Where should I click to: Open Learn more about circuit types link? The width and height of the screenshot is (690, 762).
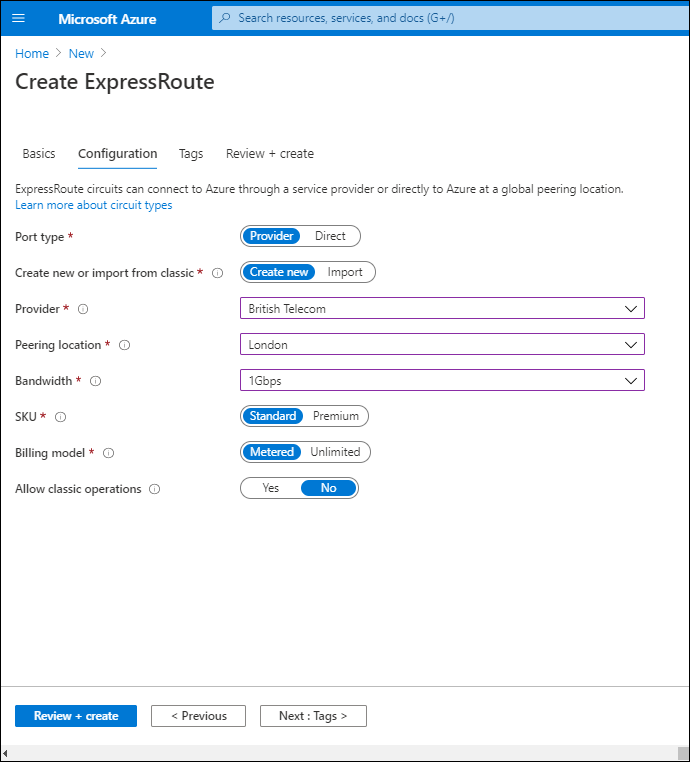[94, 205]
